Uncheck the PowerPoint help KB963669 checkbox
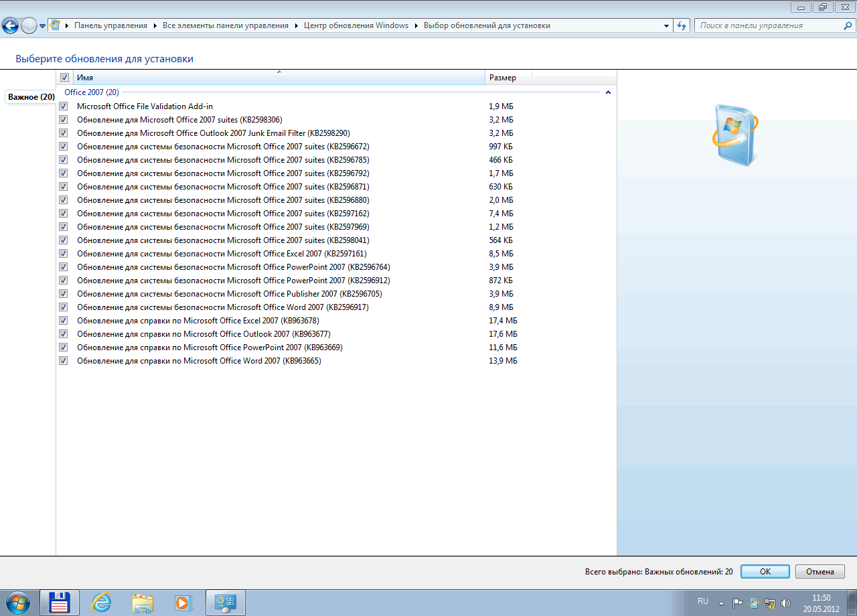The height and width of the screenshot is (616, 857). click(64, 348)
